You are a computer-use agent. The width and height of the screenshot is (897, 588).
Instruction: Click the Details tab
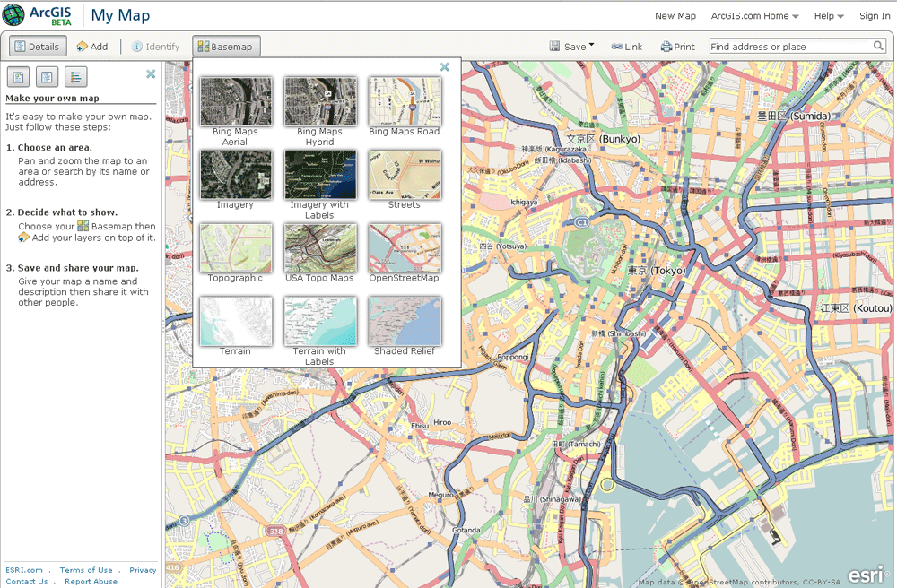click(x=36, y=46)
